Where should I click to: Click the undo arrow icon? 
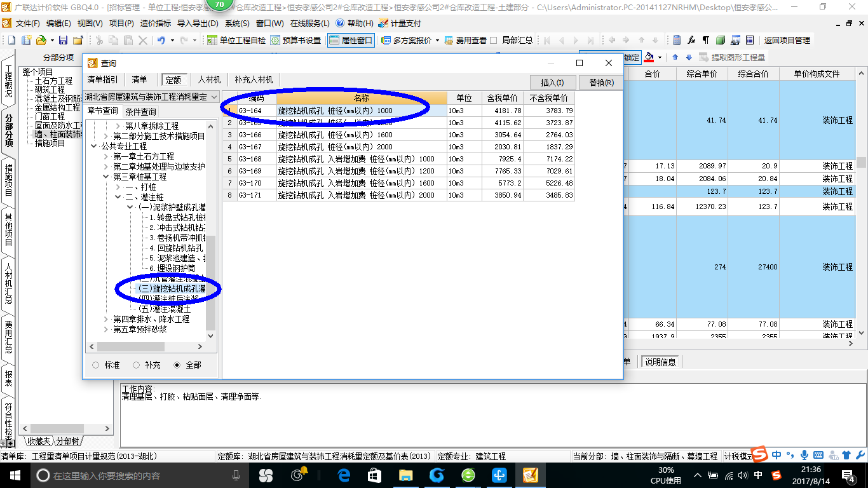point(161,40)
